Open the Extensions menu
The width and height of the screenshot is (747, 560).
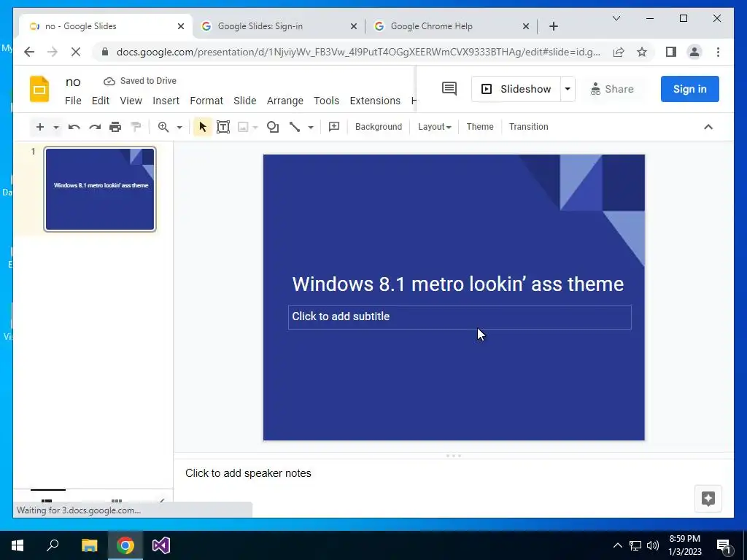point(375,101)
